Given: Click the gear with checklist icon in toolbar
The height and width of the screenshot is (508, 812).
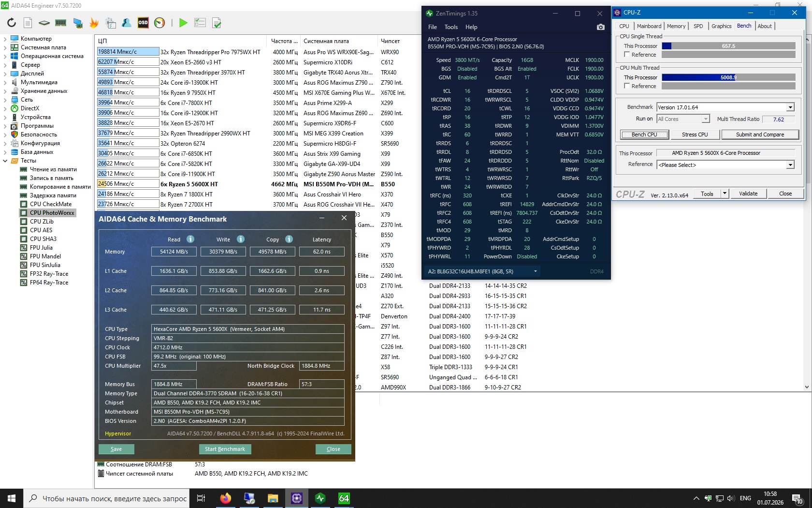Looking at the screenshot, I should tap(111, 23).
